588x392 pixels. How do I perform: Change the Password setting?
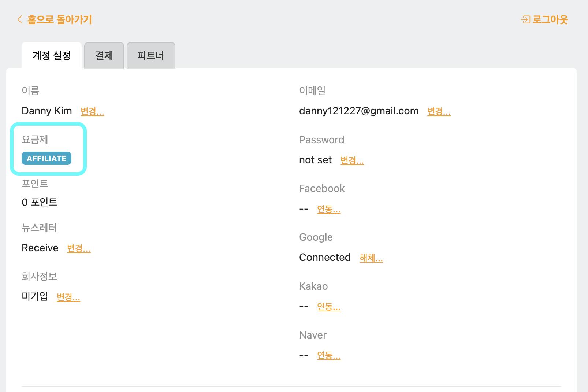pos(352,160)
